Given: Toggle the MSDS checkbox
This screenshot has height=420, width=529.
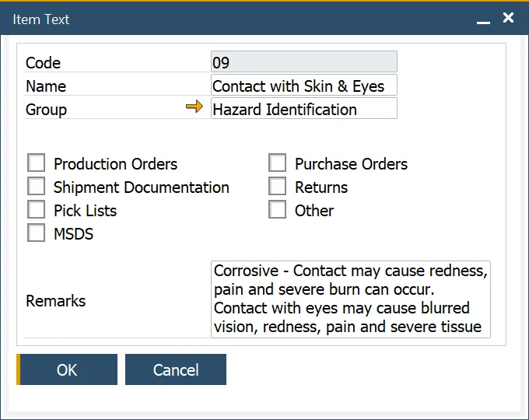Looking at the screenshot, I should pos(37,233).
